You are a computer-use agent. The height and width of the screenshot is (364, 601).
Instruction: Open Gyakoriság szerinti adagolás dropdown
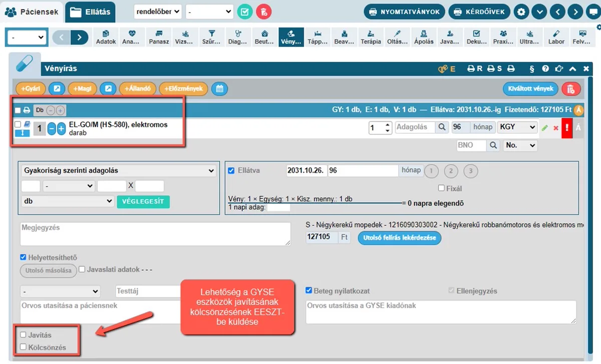click(x=119, y=170)
